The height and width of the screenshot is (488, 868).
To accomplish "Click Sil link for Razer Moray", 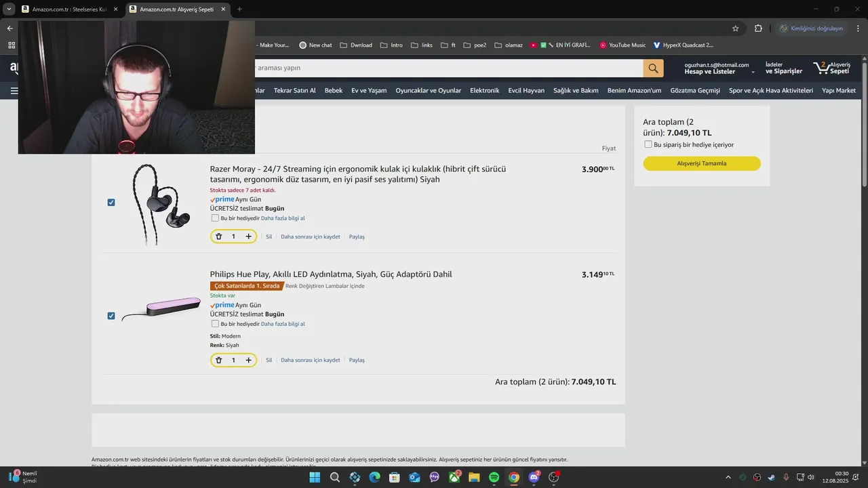I will (269, 237).
